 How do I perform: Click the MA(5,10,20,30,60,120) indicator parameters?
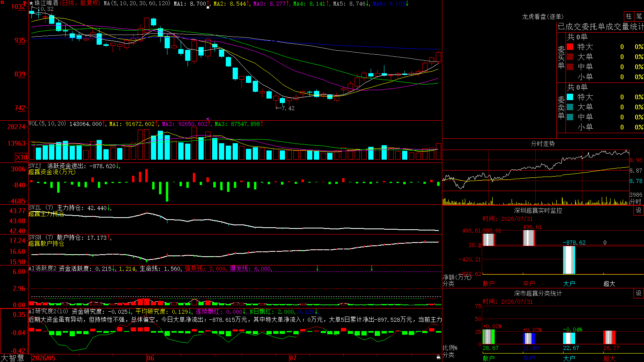tap(137, 3)
